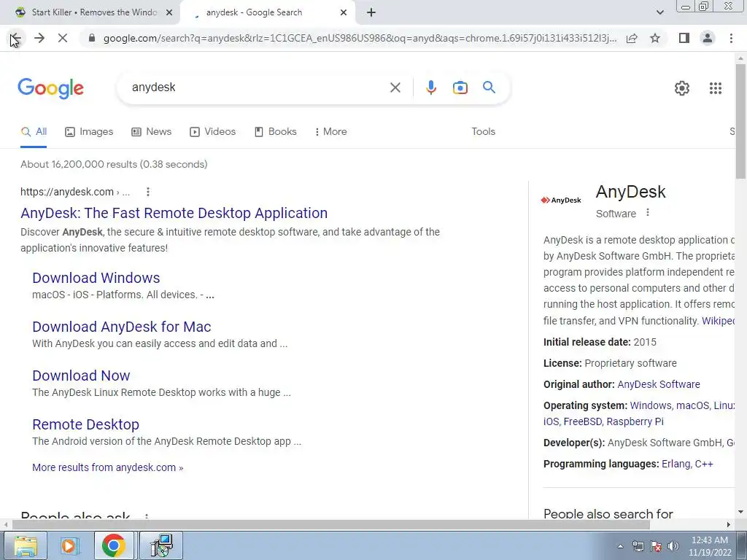Image resolution: width=747 pixels, height=560 pixels.
Task: Open the Google apps grid
Action: click(715, 88)
